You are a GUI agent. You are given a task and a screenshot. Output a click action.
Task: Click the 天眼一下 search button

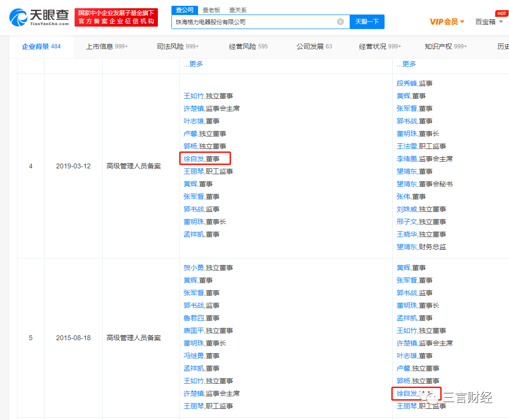coord(367,22)
